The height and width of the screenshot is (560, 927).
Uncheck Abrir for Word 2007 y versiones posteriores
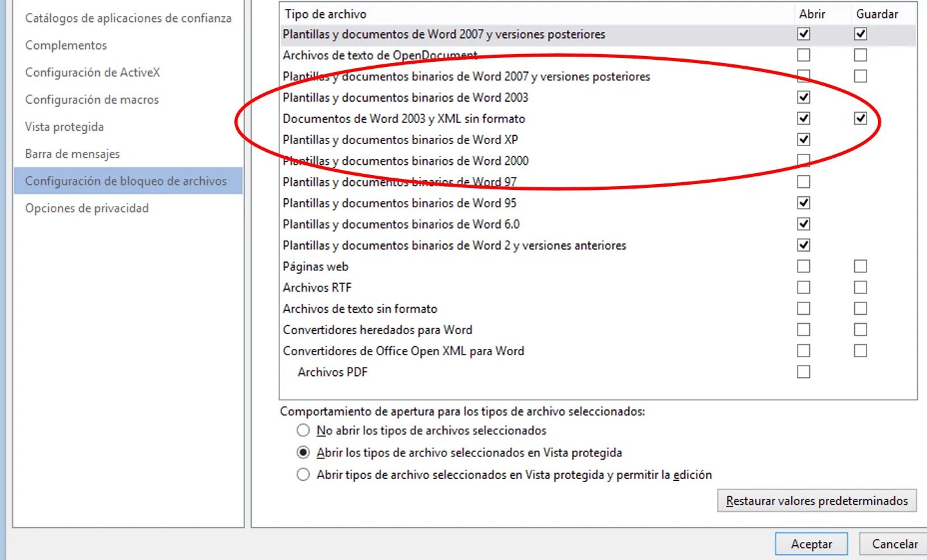(803, 34)
